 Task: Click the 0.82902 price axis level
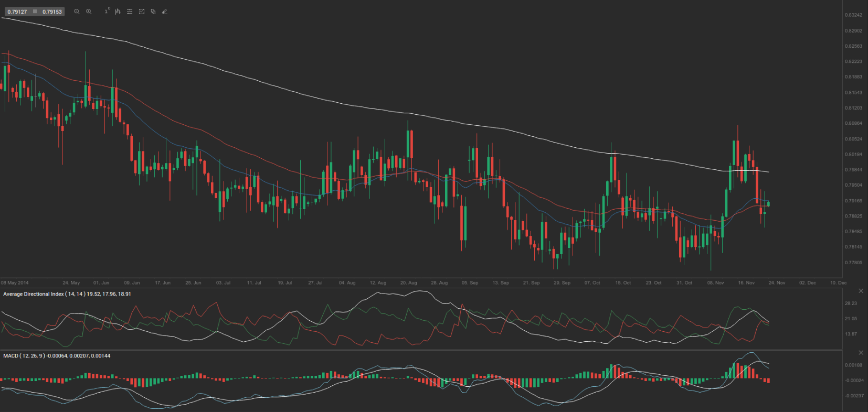point(853,31)
